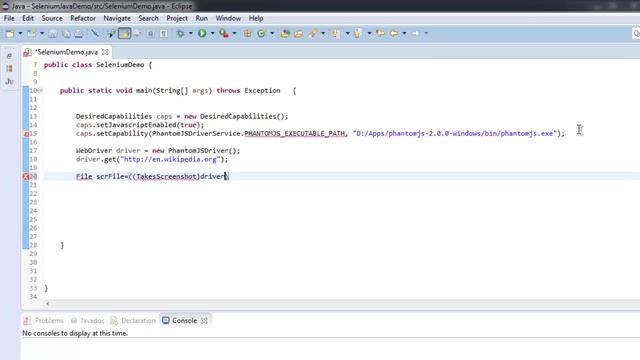Toggle the icon left of Mark Occurrences
This screenshot has width=640, height=360.
[111, 33]
